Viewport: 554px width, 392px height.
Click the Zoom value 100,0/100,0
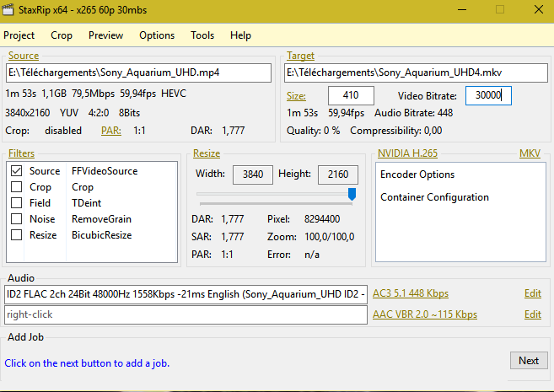coord(330,237)
